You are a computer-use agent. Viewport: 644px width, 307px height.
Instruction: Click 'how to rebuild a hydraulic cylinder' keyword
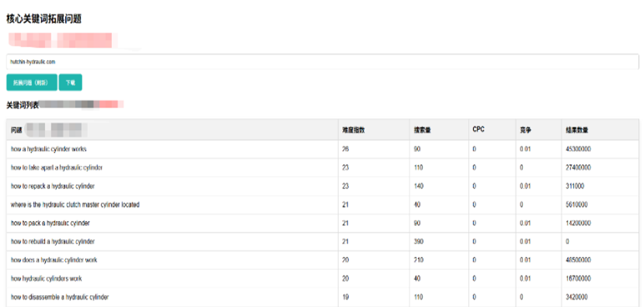click(53, 242)
